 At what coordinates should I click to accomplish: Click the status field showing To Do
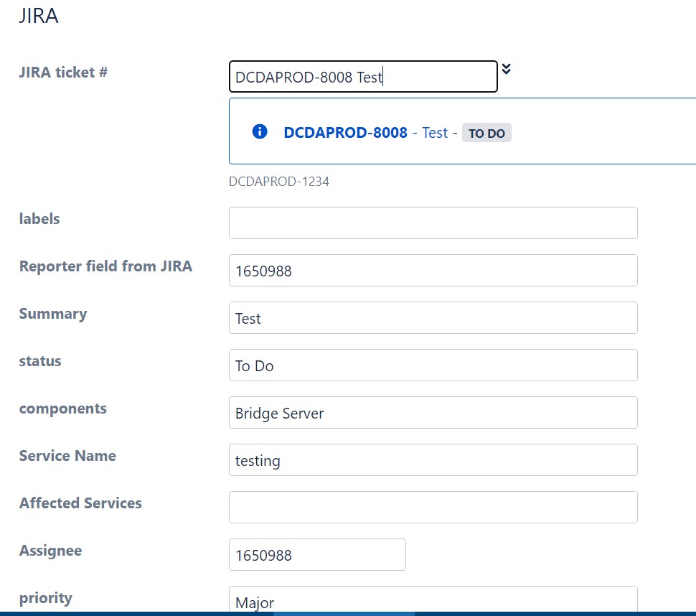433,365
